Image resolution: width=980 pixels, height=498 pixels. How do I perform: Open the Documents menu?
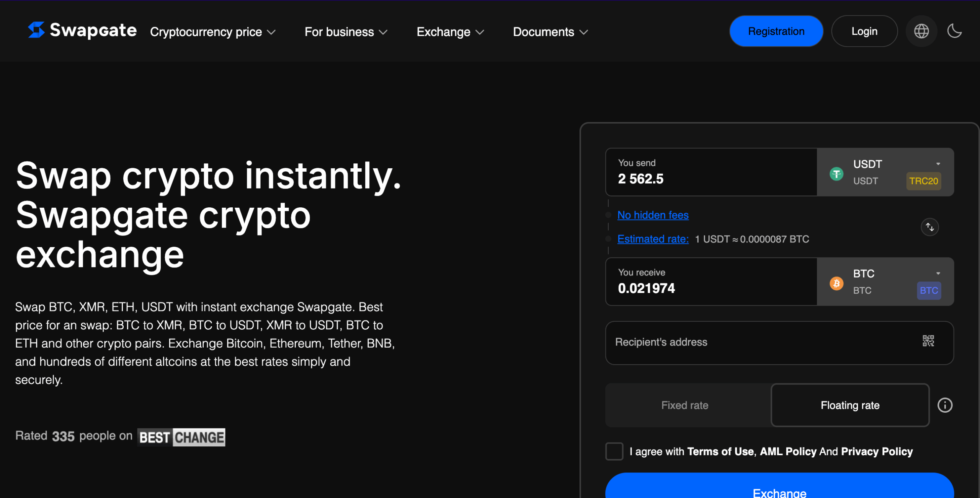click(x=550, y=32)
